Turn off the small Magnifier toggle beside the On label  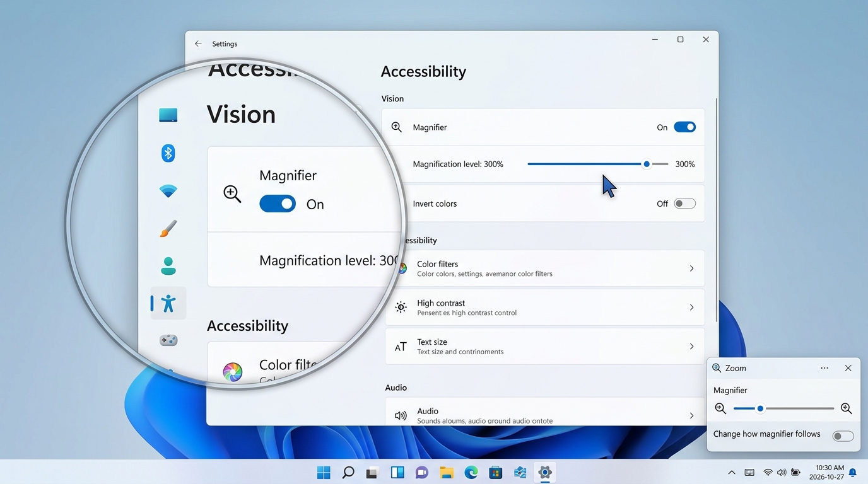(x=685, y=127)
